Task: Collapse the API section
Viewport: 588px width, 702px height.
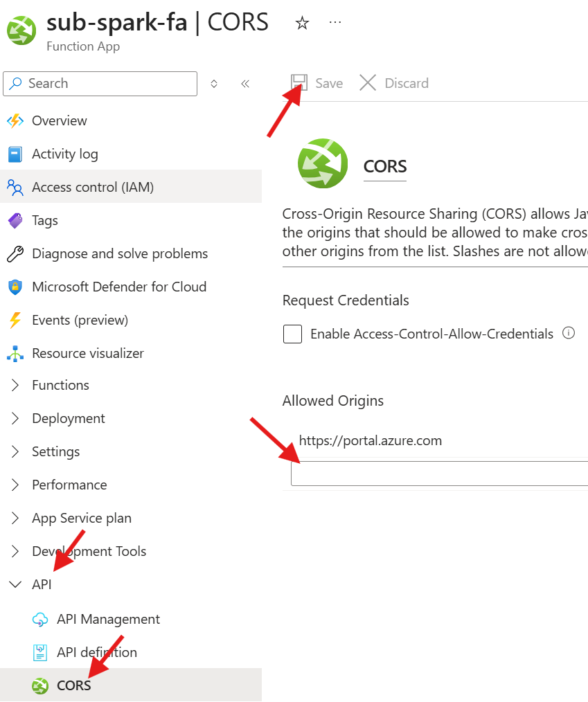Action: 15,584
